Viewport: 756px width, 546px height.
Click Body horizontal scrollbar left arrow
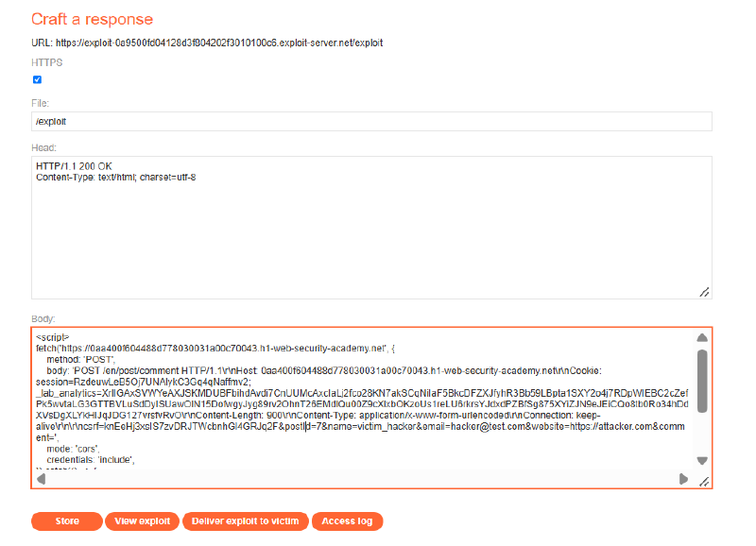click(x=42, y=479)
